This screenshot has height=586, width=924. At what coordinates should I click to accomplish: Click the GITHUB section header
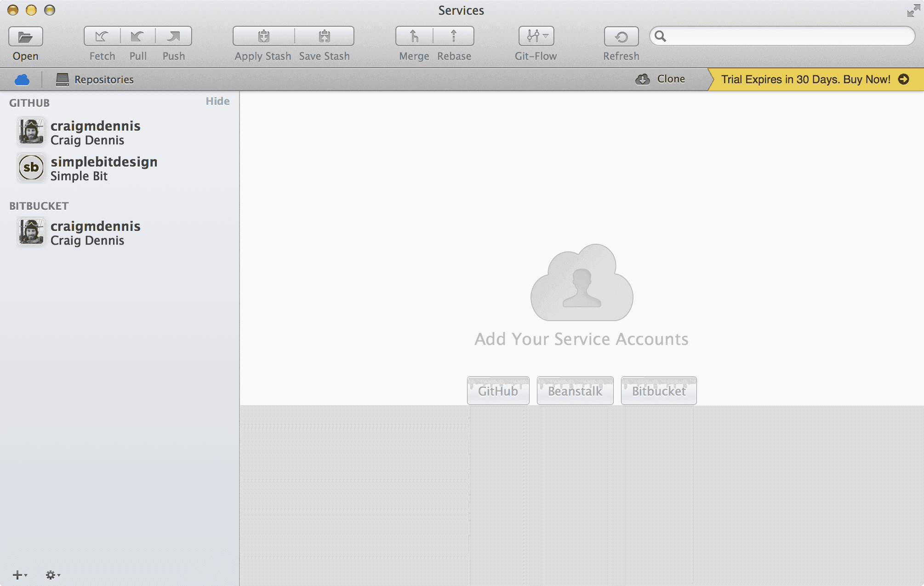29,103
